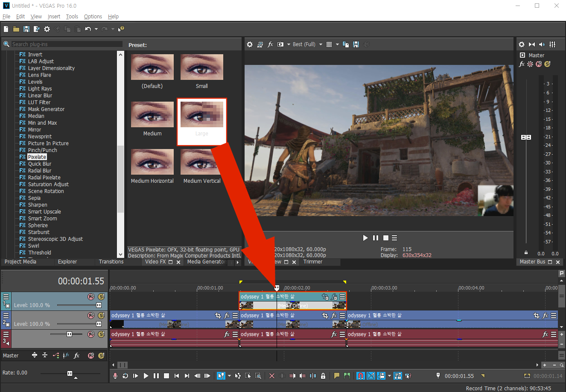Play from start in transport bar

coord(136,376)
